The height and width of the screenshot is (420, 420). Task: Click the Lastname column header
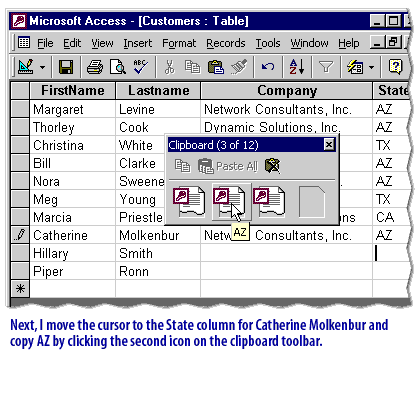coord(158,91)
